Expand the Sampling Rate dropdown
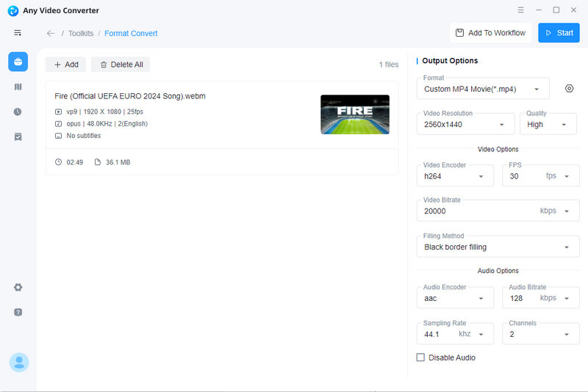588x392 pixels. (x=455, y=334)
